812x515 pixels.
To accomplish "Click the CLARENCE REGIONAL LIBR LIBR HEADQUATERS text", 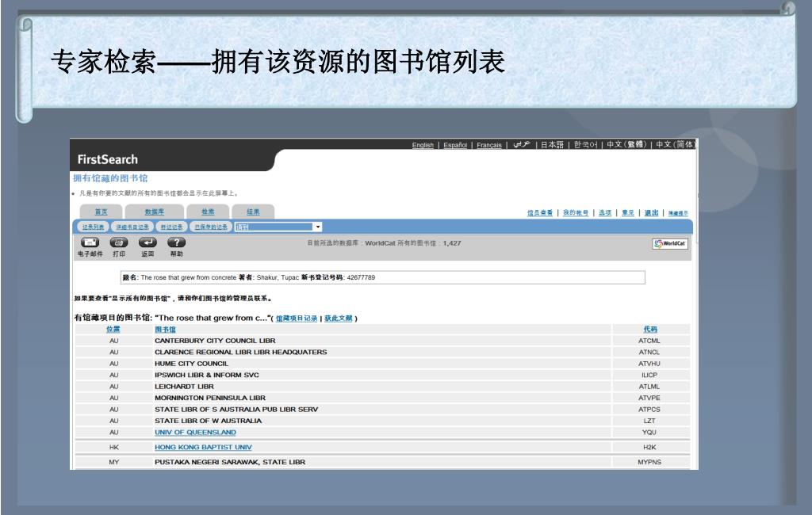I will [241, 352].
